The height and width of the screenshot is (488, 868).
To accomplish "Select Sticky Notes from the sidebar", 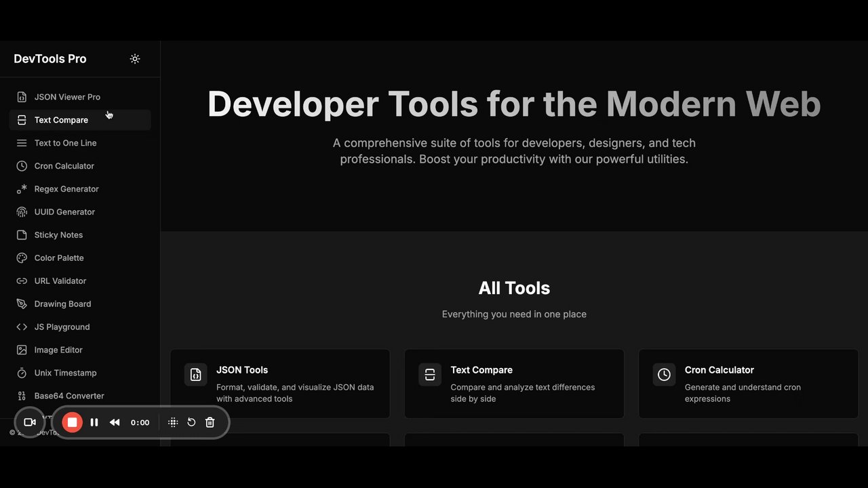I will click(x=80, y=235).
